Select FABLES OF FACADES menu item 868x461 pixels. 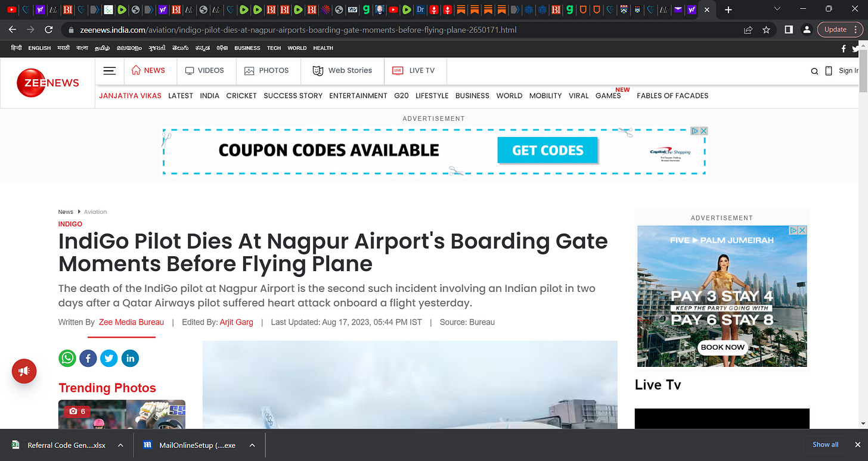672,96
